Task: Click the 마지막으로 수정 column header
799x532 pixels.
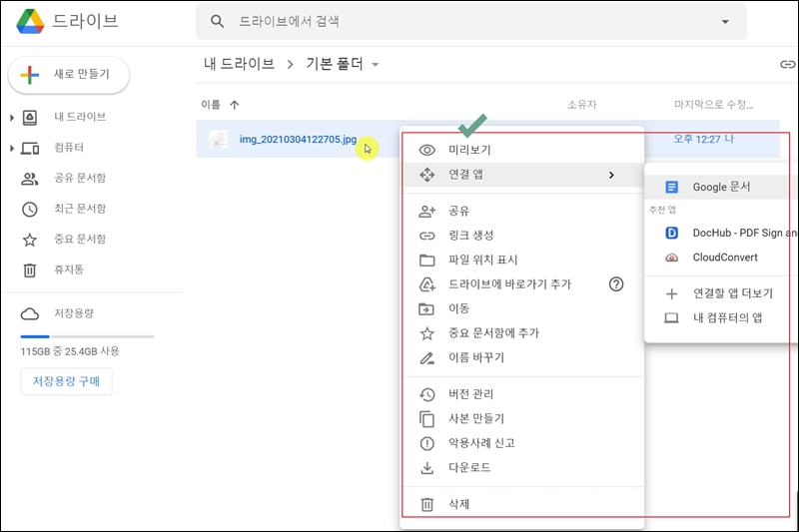Action: point(713,105)
